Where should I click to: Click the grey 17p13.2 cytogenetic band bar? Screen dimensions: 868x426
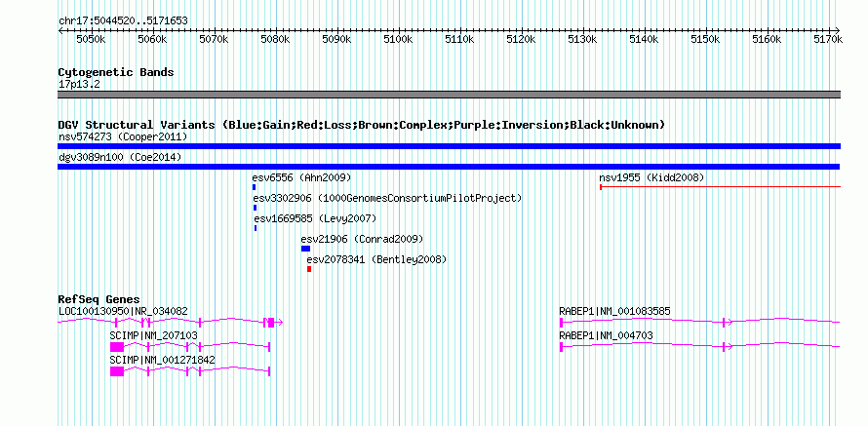(x=449, y=95)
